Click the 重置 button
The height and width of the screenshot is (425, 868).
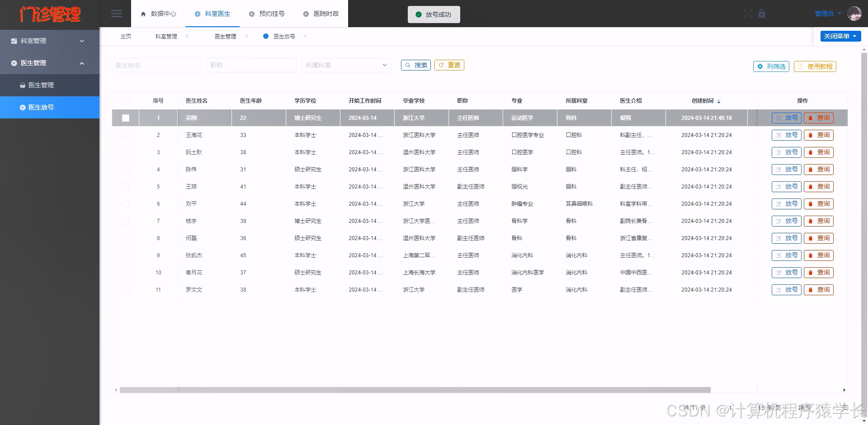(x=449, y=65)
